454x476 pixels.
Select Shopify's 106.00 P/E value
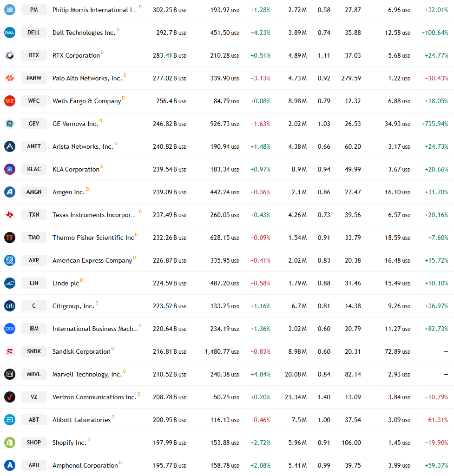(351, 443)
